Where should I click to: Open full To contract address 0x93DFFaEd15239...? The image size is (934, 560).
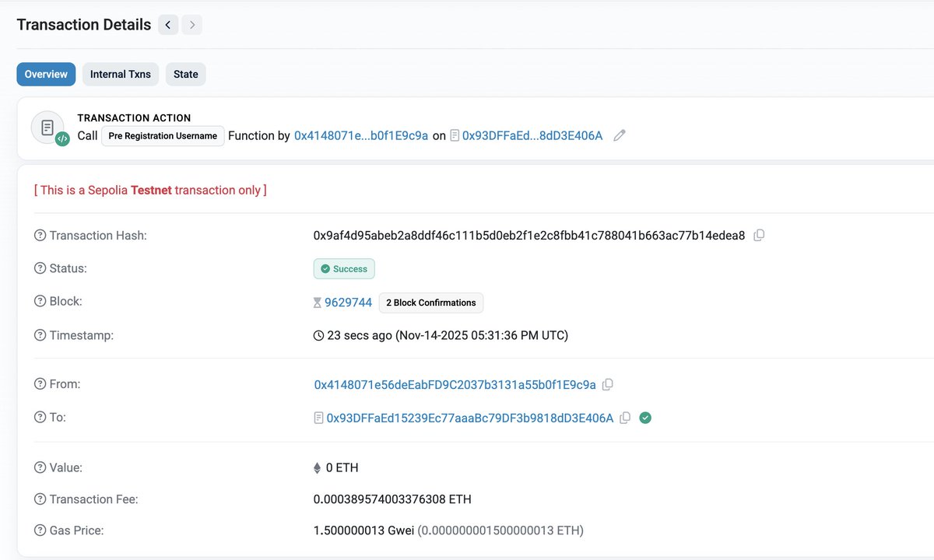[470, 418]
